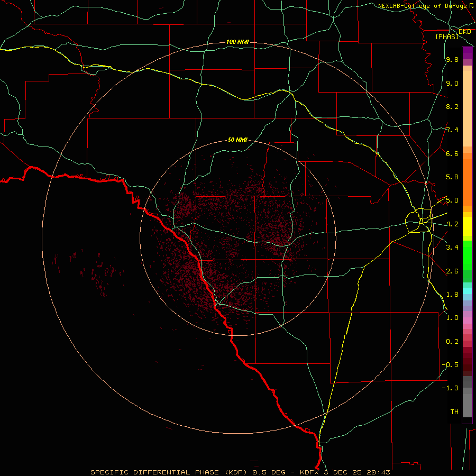Select the 9.8 scale value
The height and width of the screenshot is (476, 476).
click(x=452, y=60)
